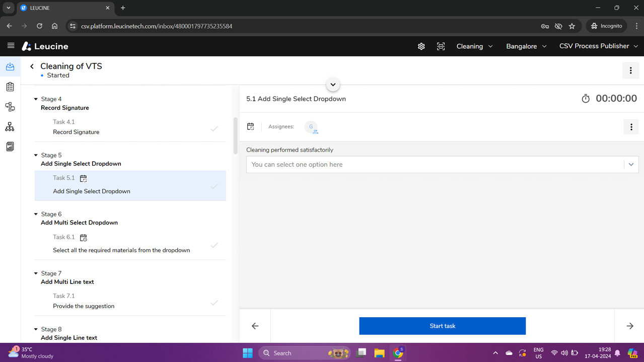
Task: Click the assignee avatar icon
Action: 311,127
